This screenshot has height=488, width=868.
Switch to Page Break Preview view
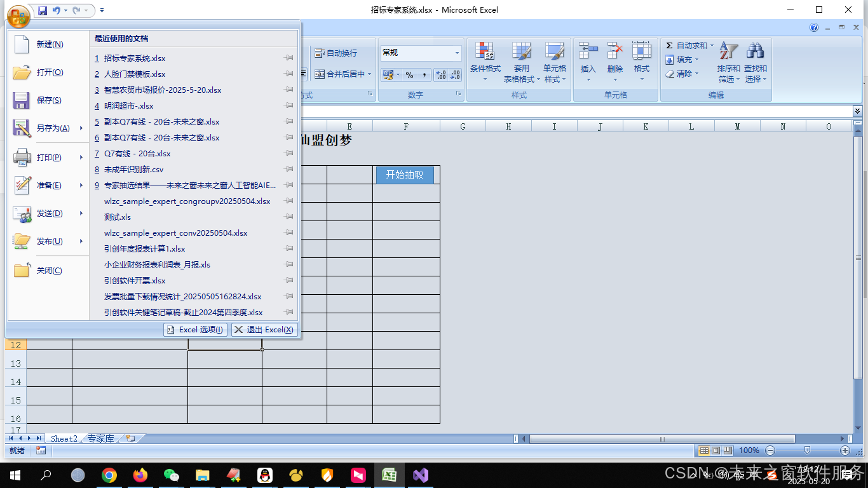(728, 451)
